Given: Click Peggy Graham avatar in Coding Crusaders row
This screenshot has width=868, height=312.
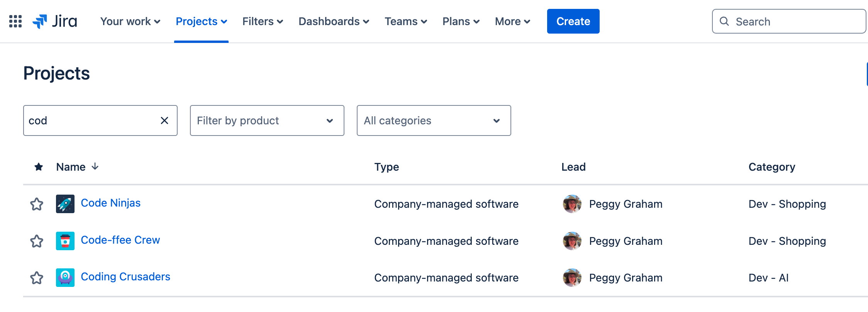Looking at the screenshot, I should click(572, 278).
